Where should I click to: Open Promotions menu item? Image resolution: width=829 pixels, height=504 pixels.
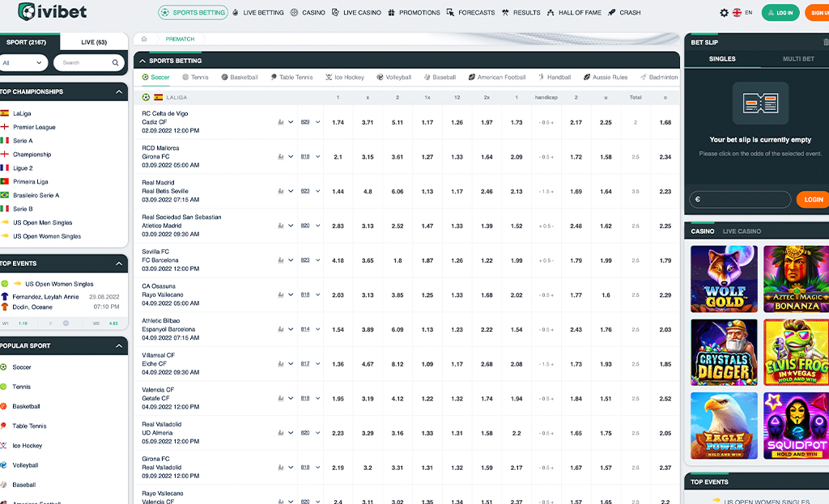(x=414, y=13)
